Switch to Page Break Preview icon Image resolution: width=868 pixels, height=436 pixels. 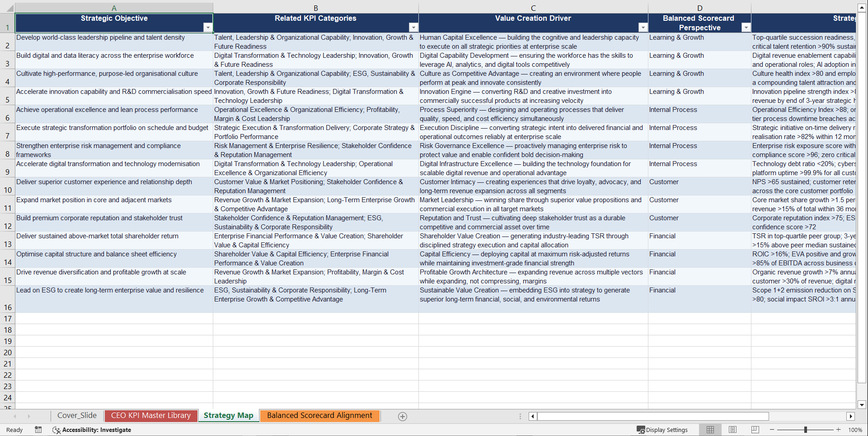coord(755,430)
